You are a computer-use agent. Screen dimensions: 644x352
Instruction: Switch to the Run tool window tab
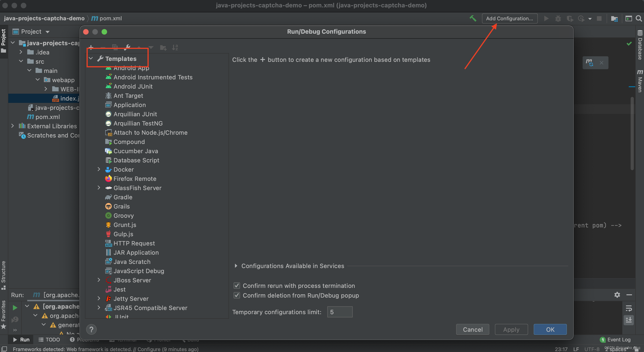[21, 340]
